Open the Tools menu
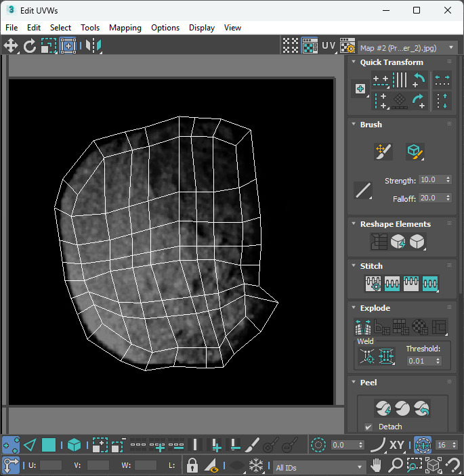 (90, 28)
